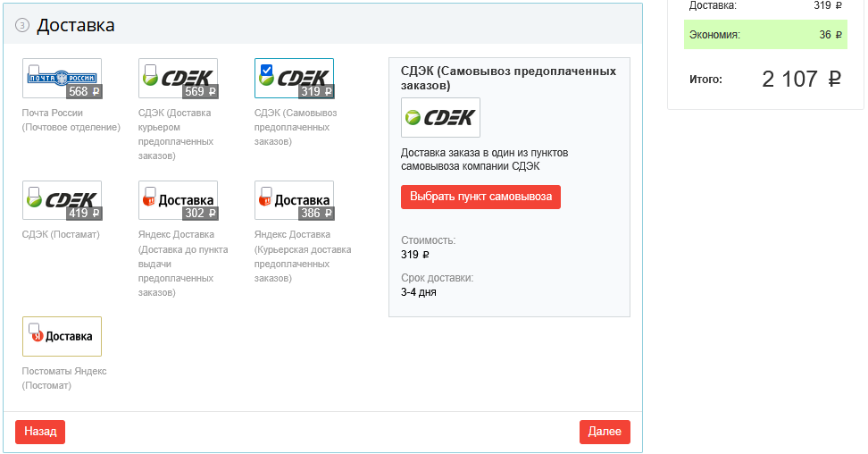Click the Доставка section header title
This screenshot has height=454, width=868.
click(76, 25)
